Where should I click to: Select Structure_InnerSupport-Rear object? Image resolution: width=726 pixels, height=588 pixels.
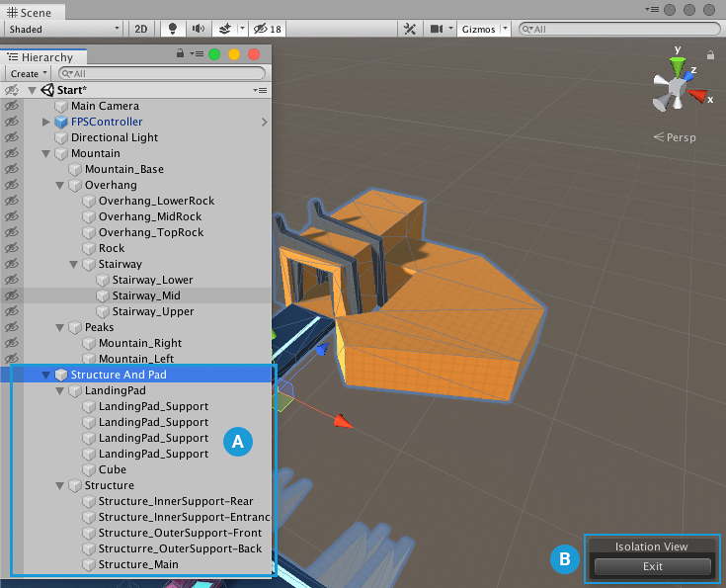176,501
